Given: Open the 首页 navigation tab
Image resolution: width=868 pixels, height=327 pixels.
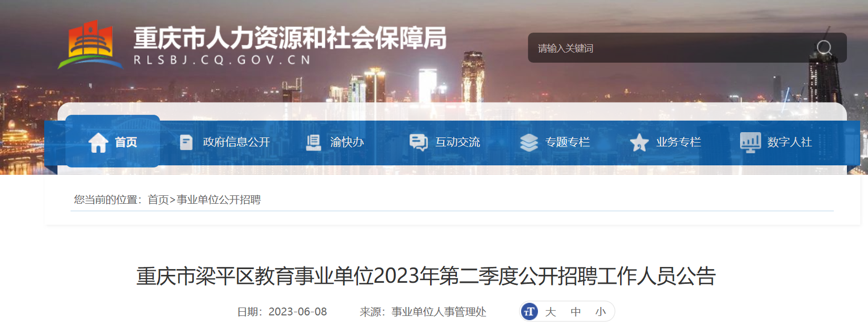Looking at the screenshot, I should click(113, 141).
